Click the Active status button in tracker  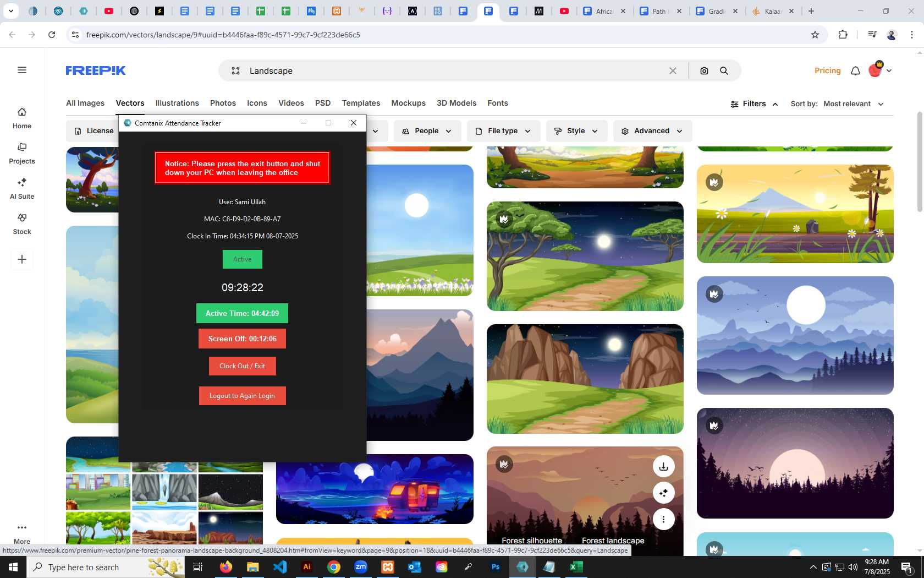click(242, 259)
